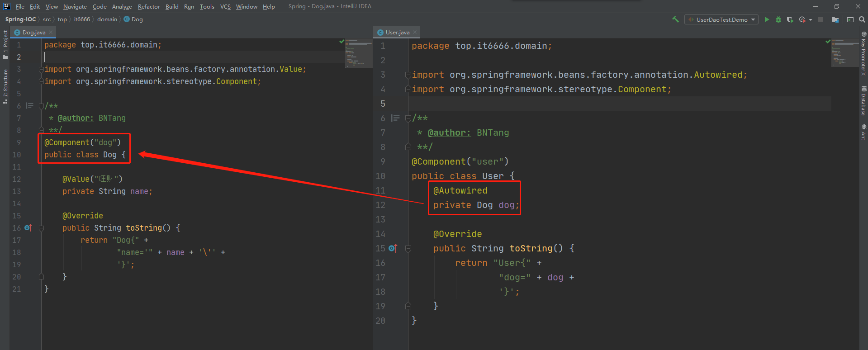Open the Project tool window
The height and width of the screenshot is (350, 868).
pos(5,44)
